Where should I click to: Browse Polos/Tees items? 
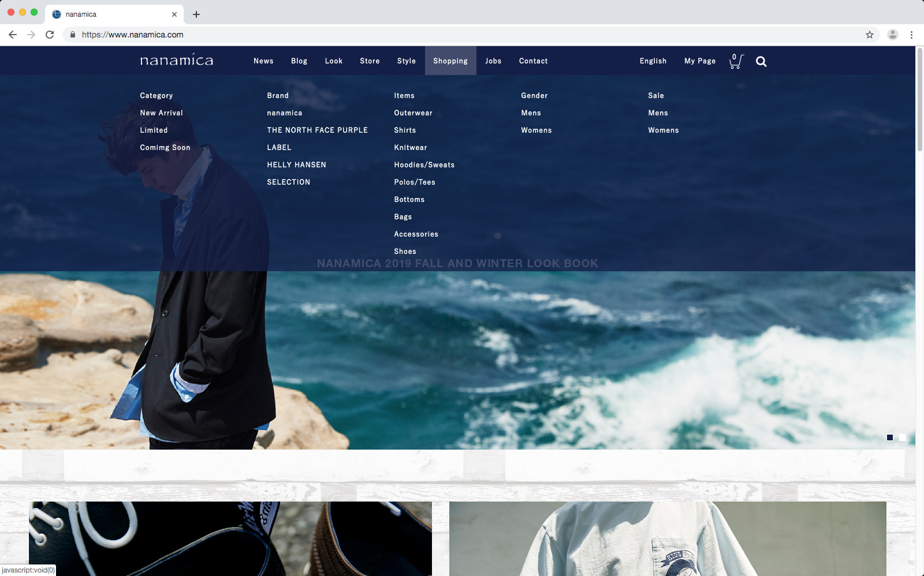[x=415, y=182]
